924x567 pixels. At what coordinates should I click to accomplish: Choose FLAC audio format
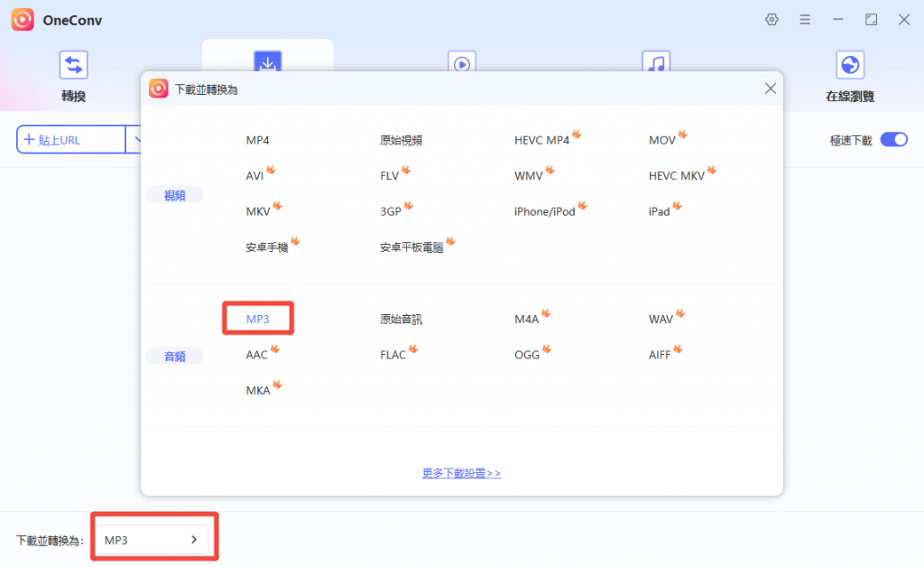pos(393,355)
